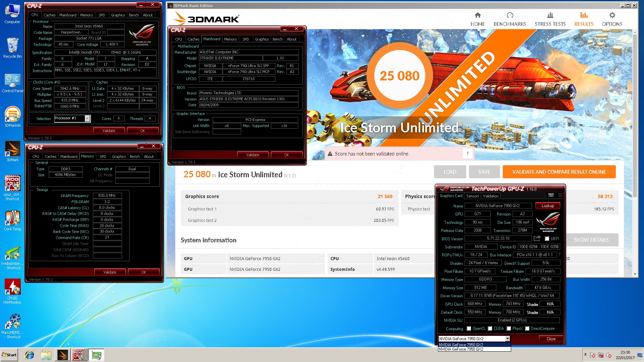
Task: Click the Name field Intel Xeon X5460 in CPU-Z
Action: tap(89, 26)
